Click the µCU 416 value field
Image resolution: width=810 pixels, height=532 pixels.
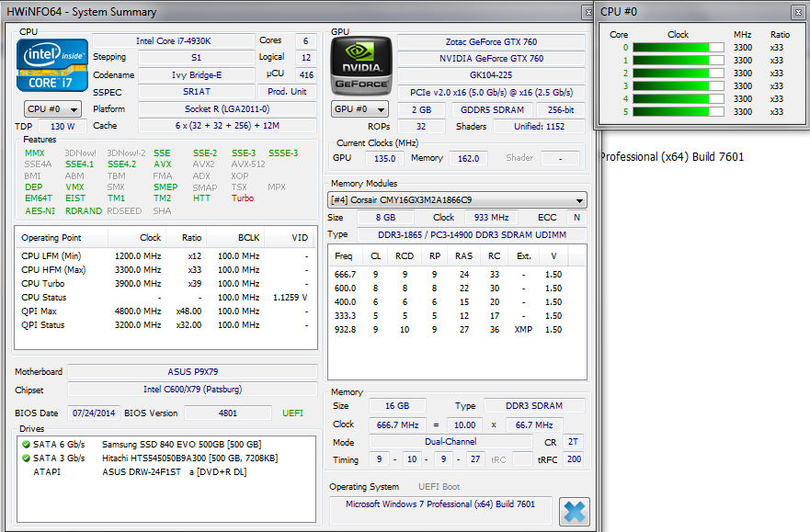[x=306, y=75]
